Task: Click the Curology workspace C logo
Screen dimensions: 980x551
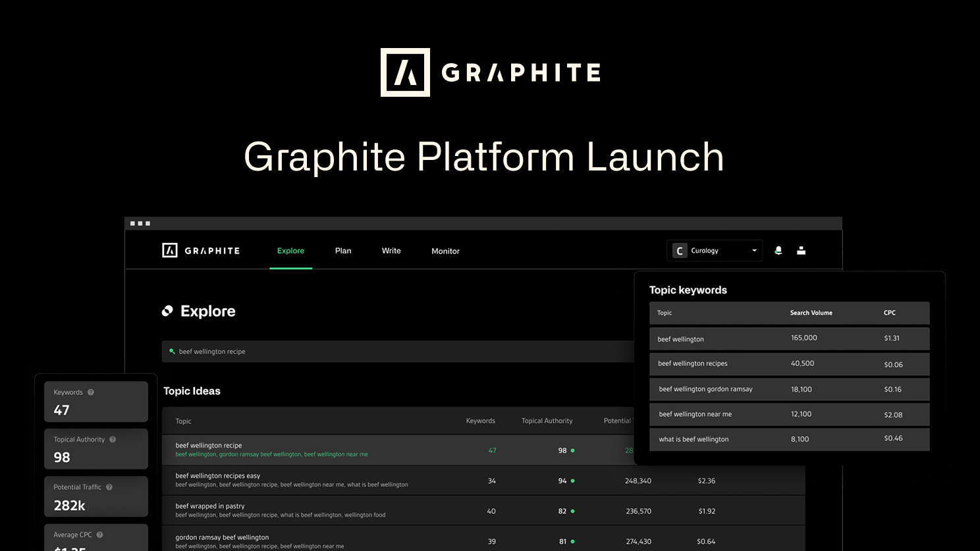Action: [679, 250]
